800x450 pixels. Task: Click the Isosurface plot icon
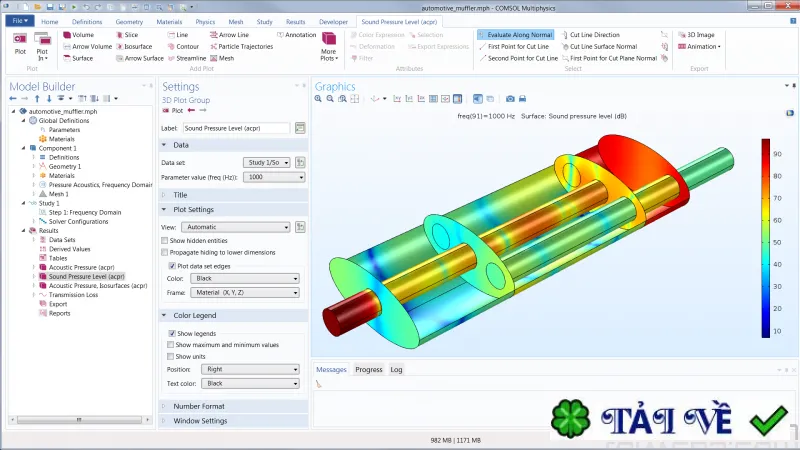pyautogui.click(x=119, y=46)
